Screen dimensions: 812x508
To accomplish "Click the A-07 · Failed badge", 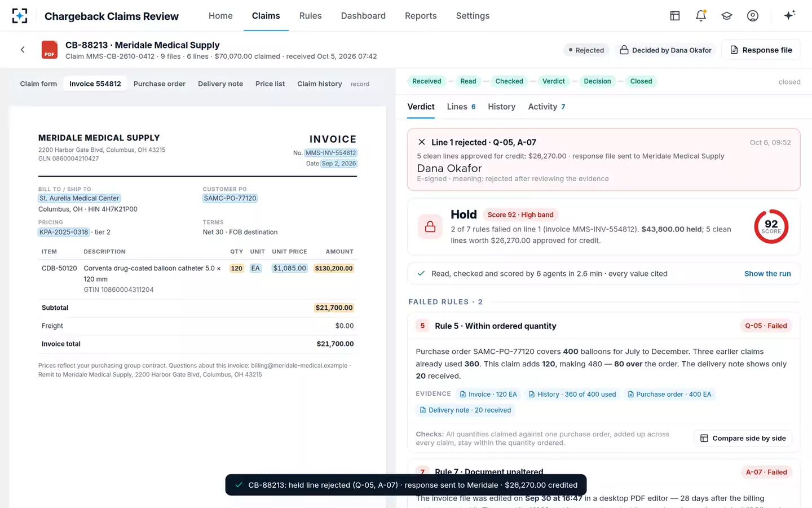I will 766,472.
